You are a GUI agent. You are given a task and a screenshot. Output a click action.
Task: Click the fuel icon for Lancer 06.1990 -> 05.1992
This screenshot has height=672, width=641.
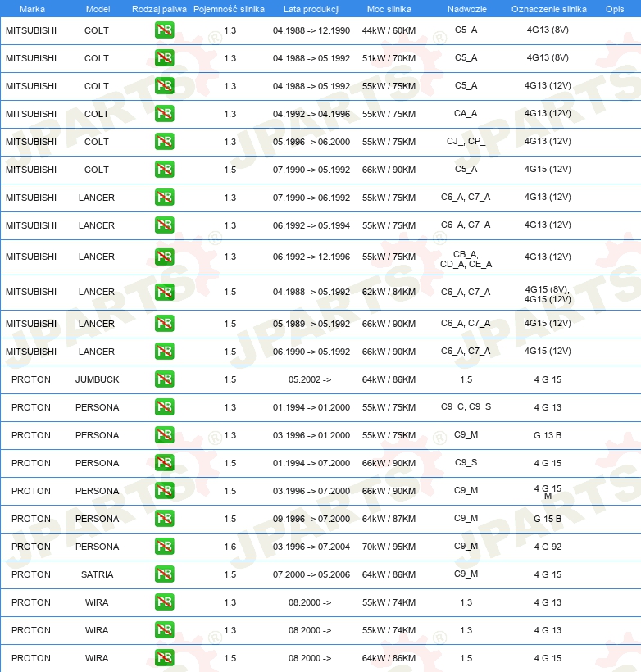tap(165, 352)
